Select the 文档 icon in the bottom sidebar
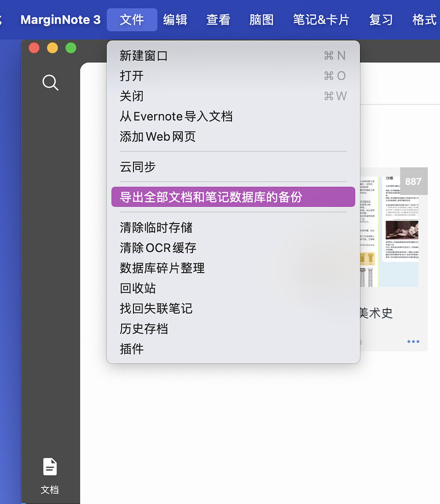440x504 pixels. pos(50,467)
